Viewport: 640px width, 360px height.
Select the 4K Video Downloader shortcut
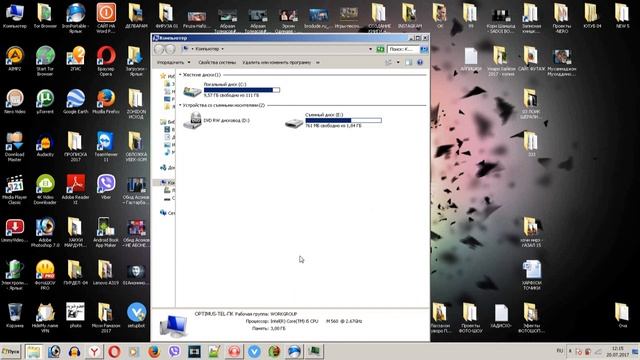pyautogui.click(x=45, y=190)
